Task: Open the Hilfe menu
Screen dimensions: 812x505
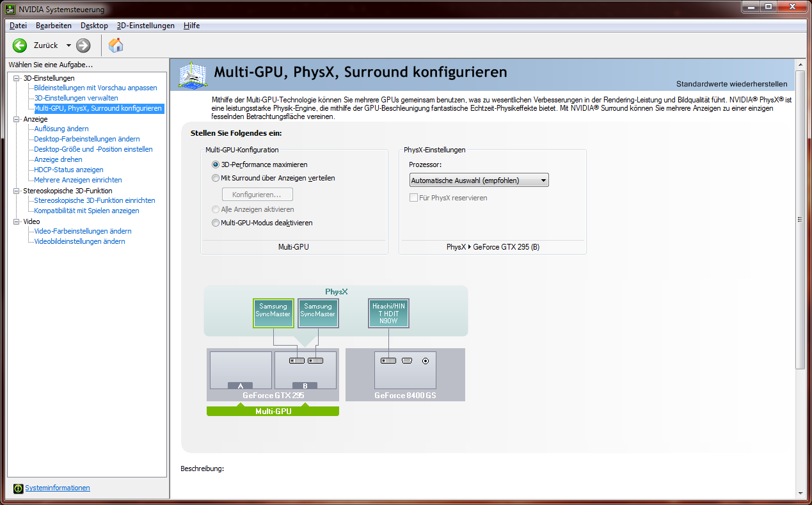Action: [191, 26]
